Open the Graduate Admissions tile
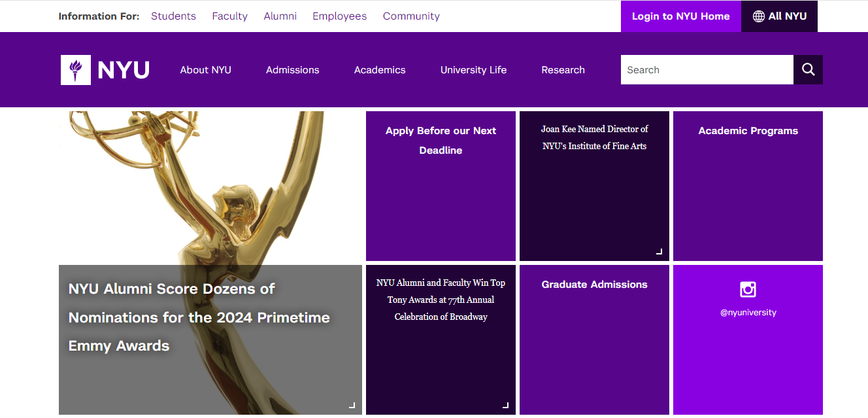The image size is (868, 418). pos(595,340)
